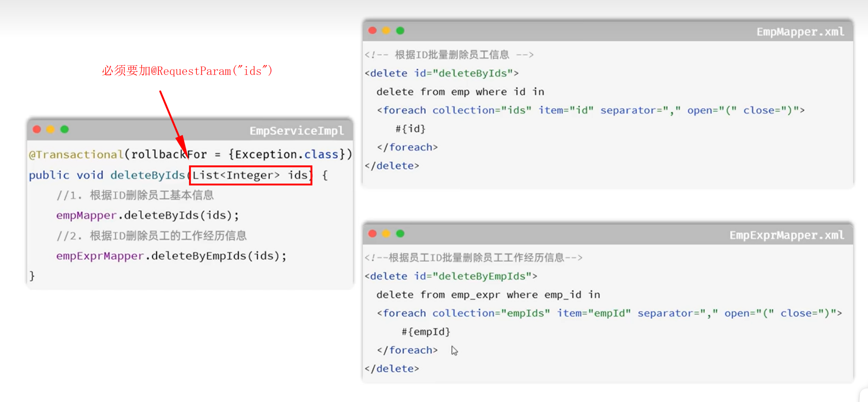Screen dimensions: 868x402
Task: Click red dot in EmpExprMapper.xml window
Action: (x=372, y=234)
